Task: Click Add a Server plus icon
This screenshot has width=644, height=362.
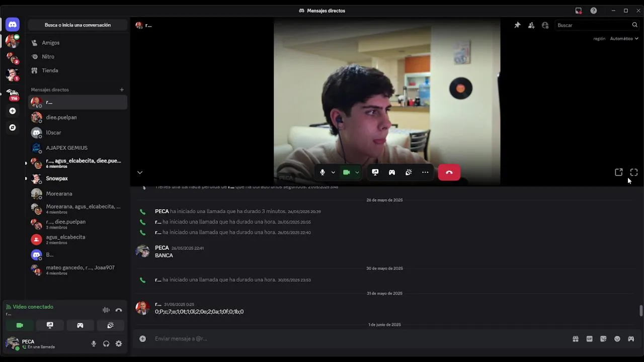Action: coord(13,111)
